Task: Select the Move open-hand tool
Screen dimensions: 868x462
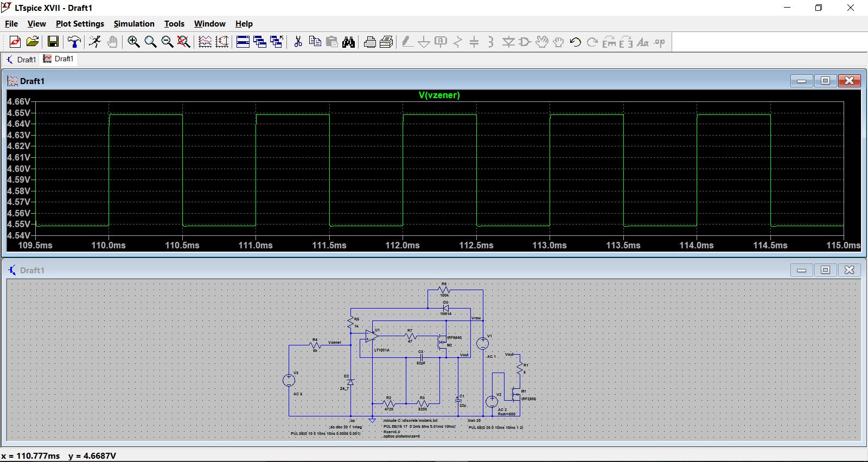Action: (x=542, y=42)
